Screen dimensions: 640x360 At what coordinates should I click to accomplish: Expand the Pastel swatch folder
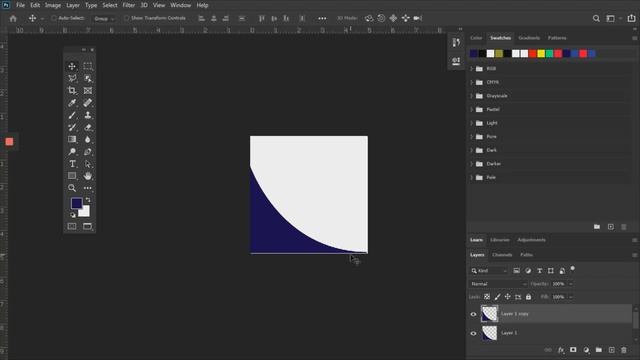click(x=471, y=109)
